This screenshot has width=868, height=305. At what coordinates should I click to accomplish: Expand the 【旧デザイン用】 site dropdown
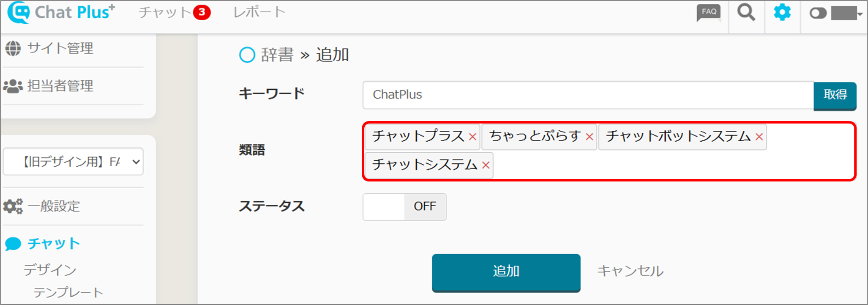pyautogui.click(x=73, y=162)
